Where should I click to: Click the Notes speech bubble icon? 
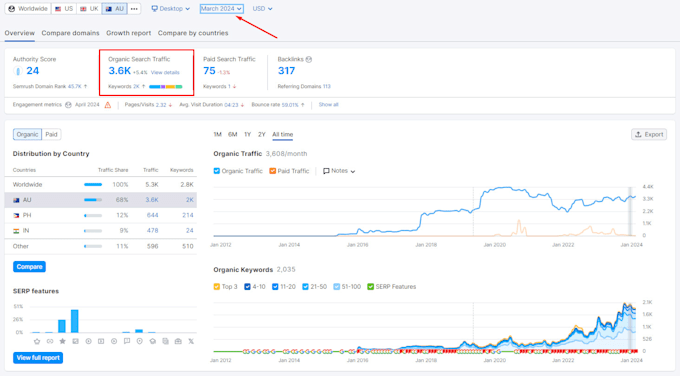coord(326,171)
